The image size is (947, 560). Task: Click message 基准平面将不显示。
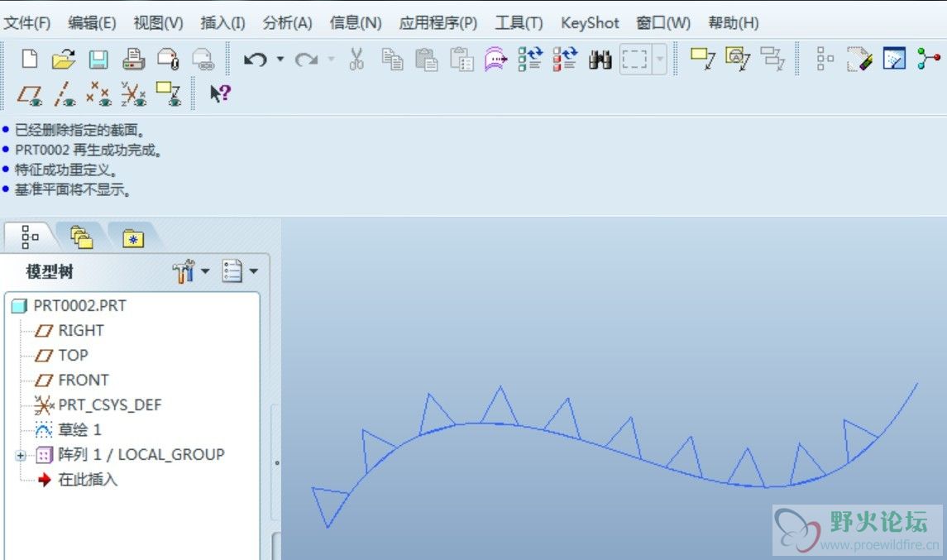(x=73, y=189)
